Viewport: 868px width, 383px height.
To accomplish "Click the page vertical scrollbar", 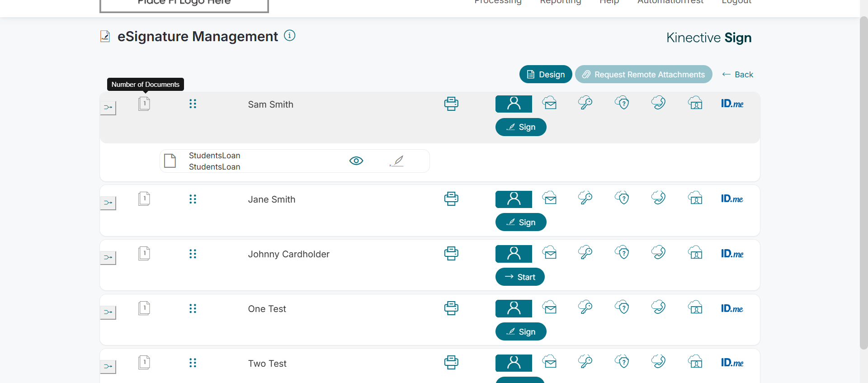I will (863, 181).
